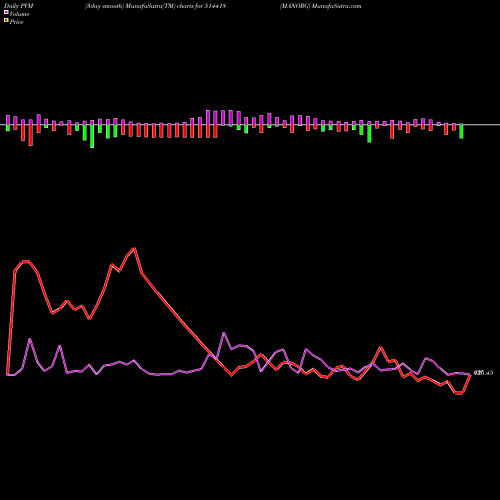Click the magenta Volume legend swatch
The height and width of the screenshot is (500, 500).
[x=6, y=12]
